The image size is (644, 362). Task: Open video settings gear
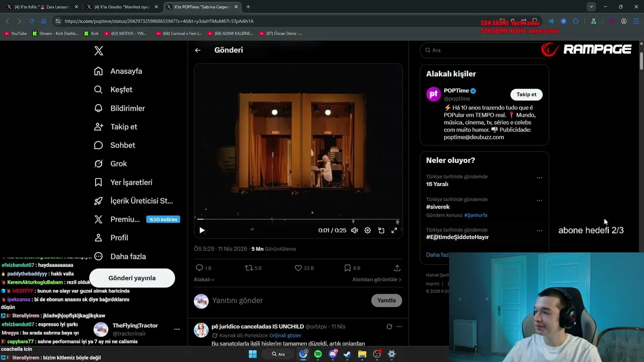368,230
